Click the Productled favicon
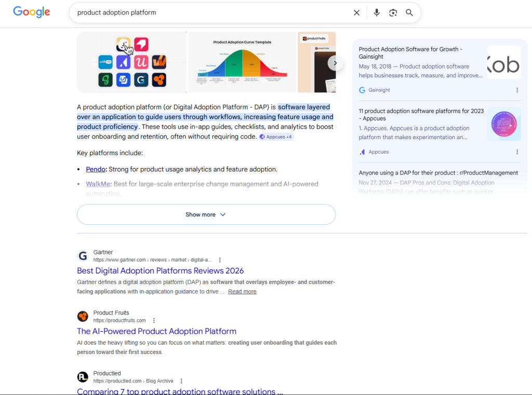532x395 pixels. pos(83,377)
